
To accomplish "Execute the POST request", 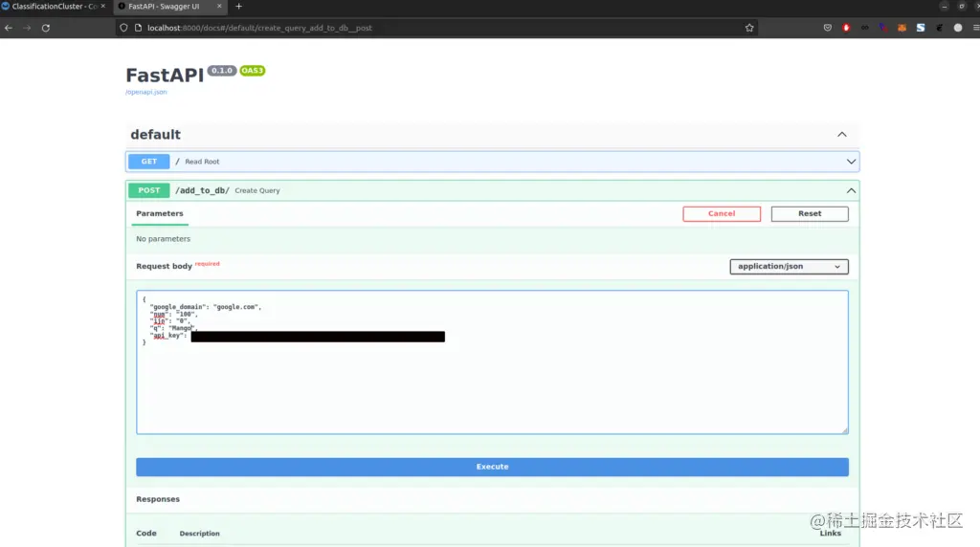I will pyautogui.click(x=492, y=467).
